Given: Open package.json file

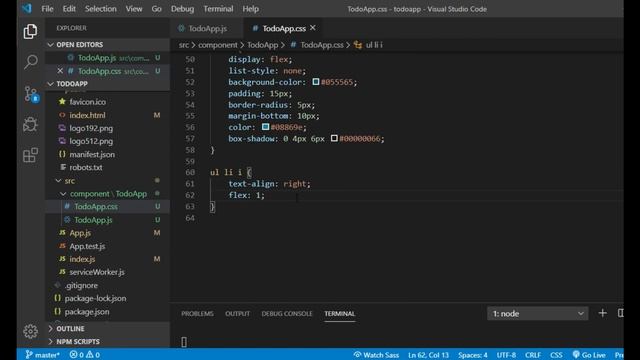Looking at the screenshot, I should 87,311.
